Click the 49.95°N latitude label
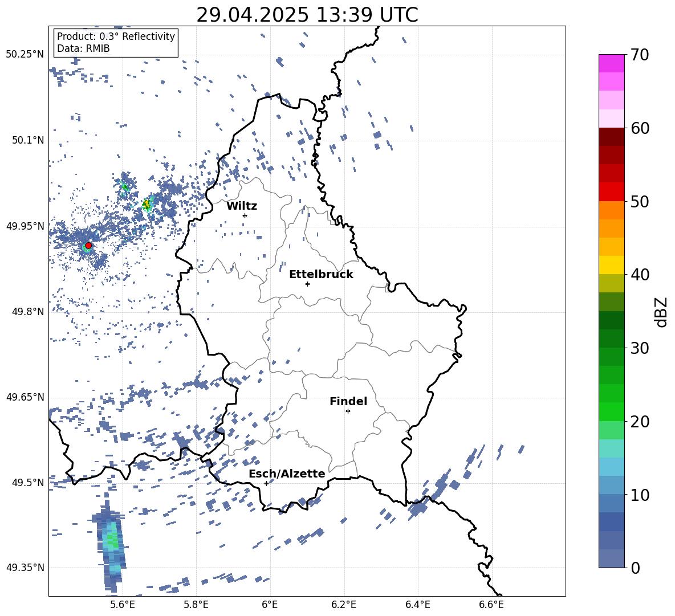 25,226
